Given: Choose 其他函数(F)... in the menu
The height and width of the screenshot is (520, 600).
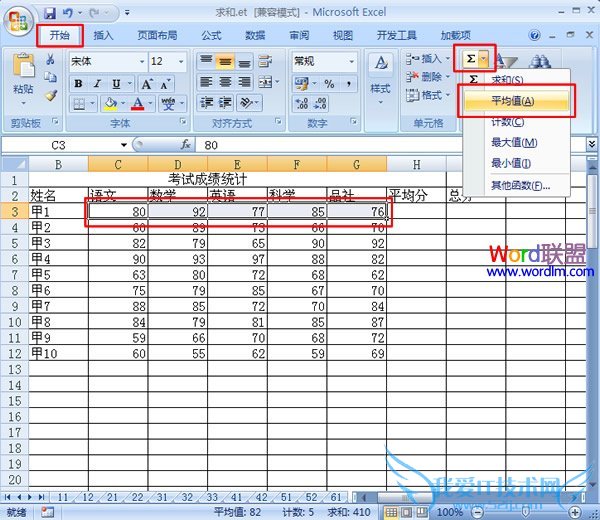Looking at the screenshot, I should point(516,186).
